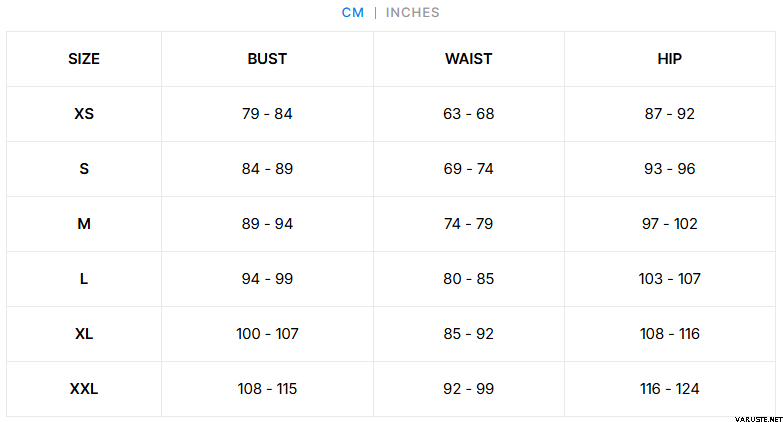
Task: Click XXL hip value 116 - 124
Action: coord(670,389)
